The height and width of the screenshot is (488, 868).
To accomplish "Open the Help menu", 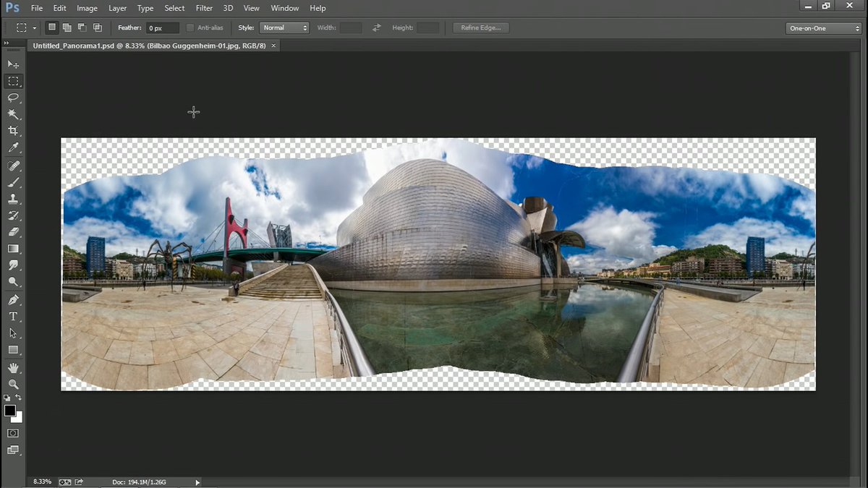I will coord(318,8).
